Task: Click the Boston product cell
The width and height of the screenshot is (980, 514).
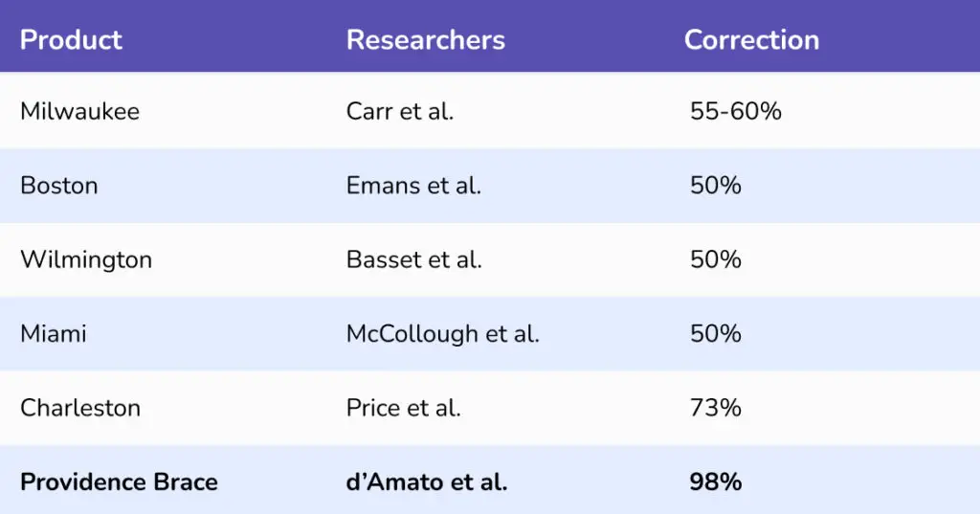Action: click(x=58, y=186)
